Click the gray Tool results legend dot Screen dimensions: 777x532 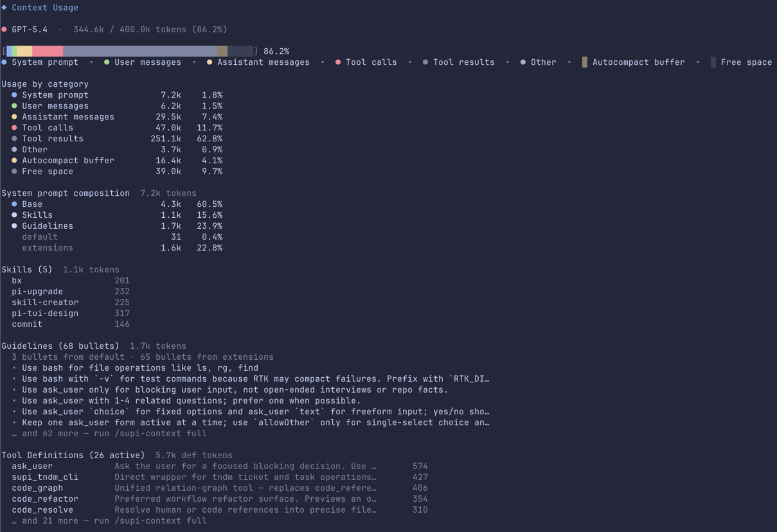425,62
